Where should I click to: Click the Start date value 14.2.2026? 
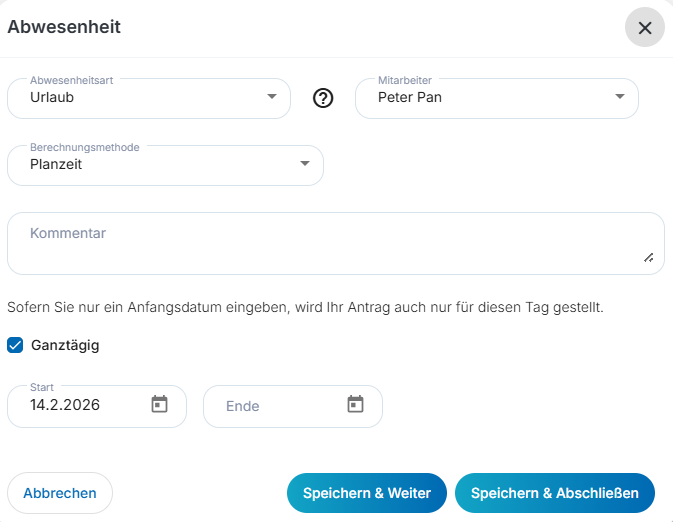point(65,405)
